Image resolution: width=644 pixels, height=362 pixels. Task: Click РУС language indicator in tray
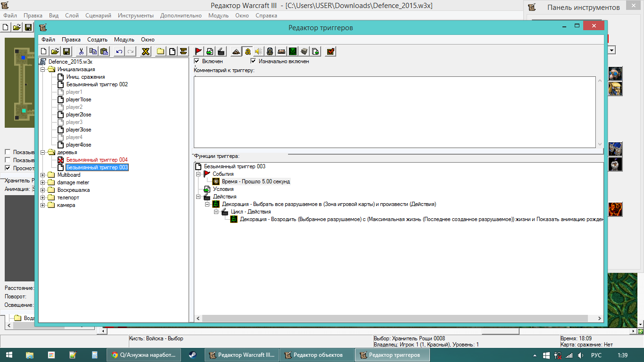click(596, 355)
